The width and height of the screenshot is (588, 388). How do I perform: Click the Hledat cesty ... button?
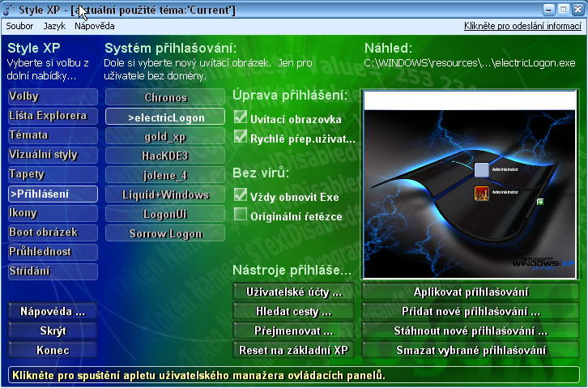(x=294, y=312)
